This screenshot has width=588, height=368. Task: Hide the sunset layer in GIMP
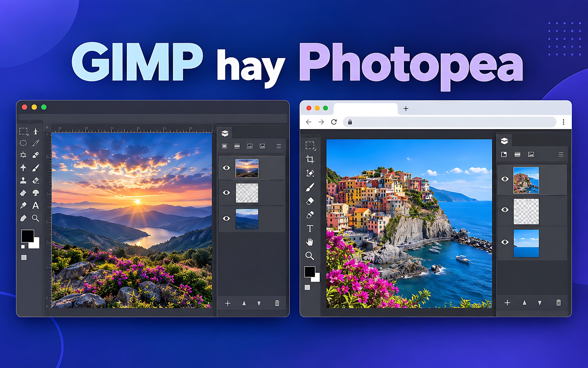tap(226, 168)
